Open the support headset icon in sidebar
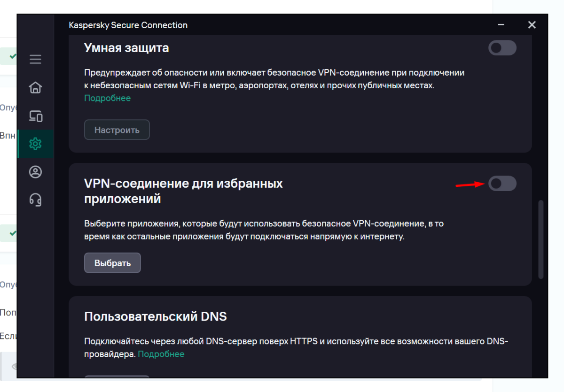The image size is (564, 392). [x=35, y=200]
